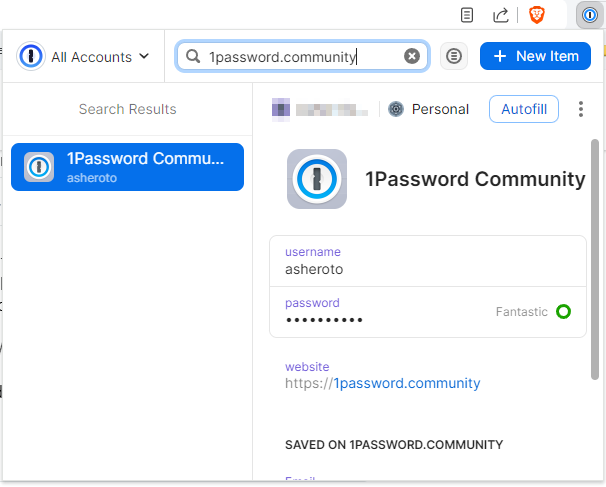
Task: Select the 1Password Commu... asheroto search result
Action: coord(127,167)
